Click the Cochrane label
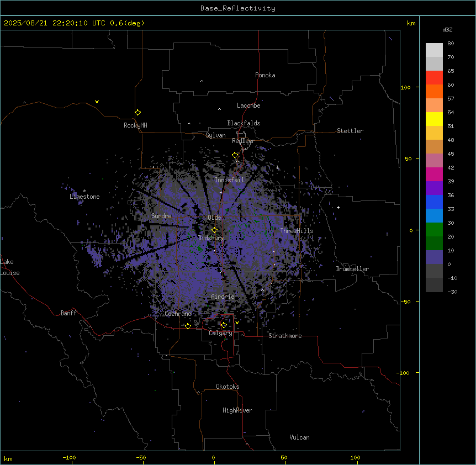Image resolution: width=476 pixels, height=465 pixels. click(x=178, y=314)
